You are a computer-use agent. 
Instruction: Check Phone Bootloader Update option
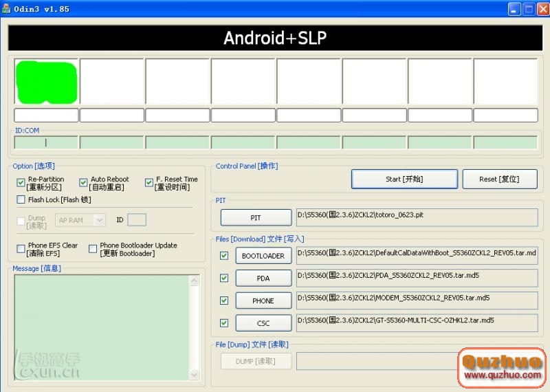pyautogui.click(x=93, y=249)
